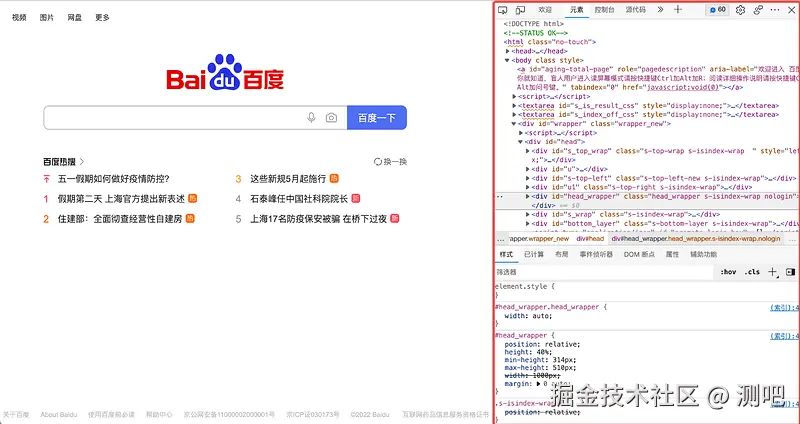Open the 图片 link at top
This screenshot has height=424, width=800.
tap(46, 17)
